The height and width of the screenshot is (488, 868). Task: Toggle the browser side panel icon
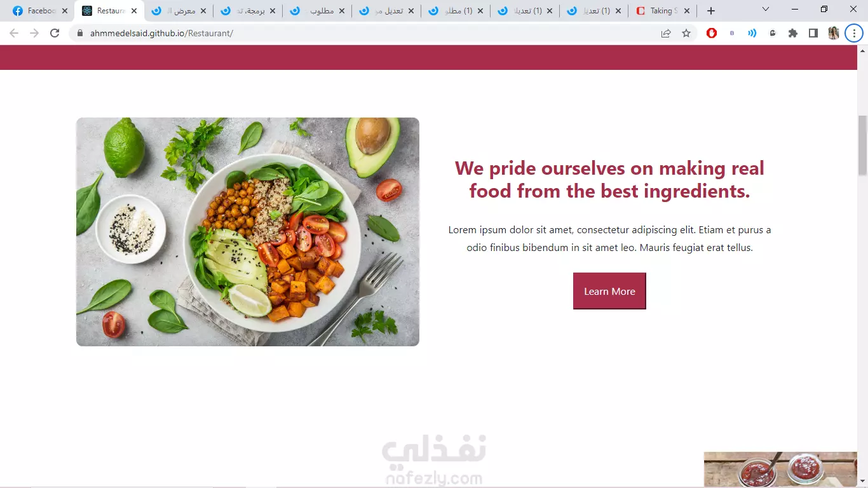(813, 33)
